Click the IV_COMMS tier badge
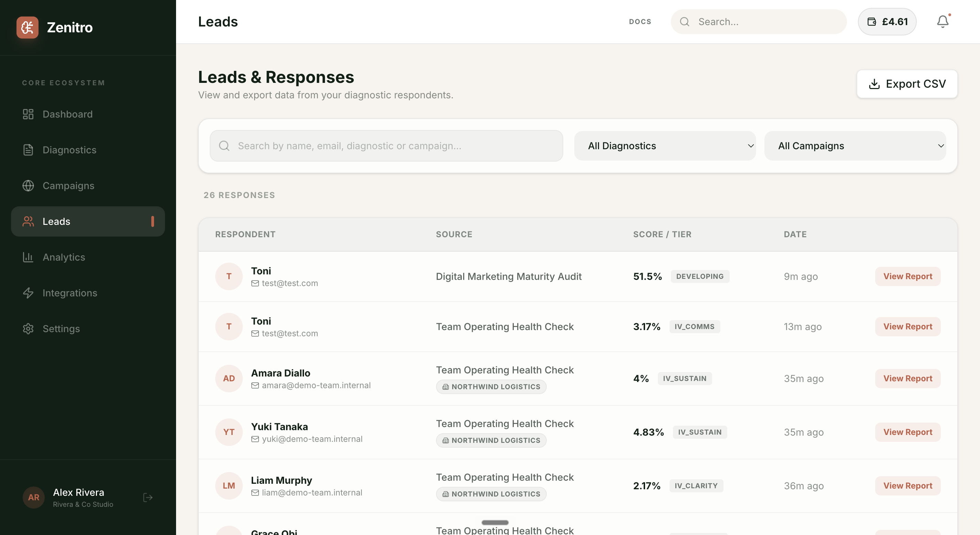 [x=695, y=327]
